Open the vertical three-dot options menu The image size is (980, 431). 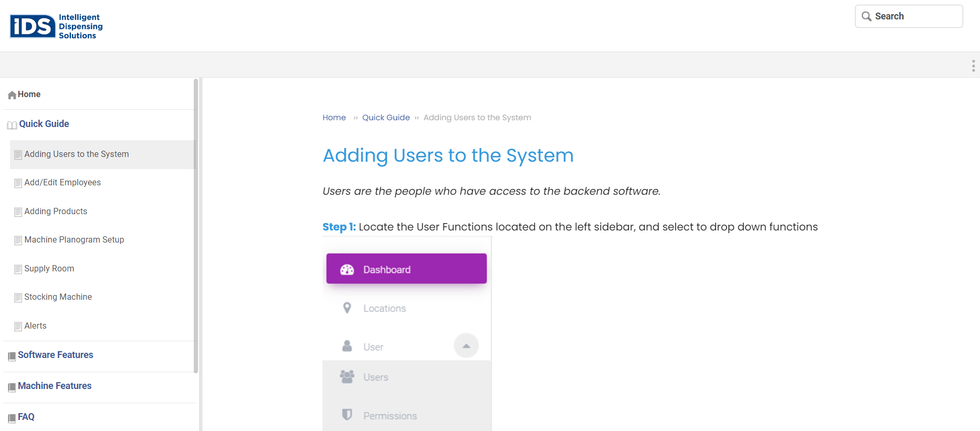tap(973, 66)
